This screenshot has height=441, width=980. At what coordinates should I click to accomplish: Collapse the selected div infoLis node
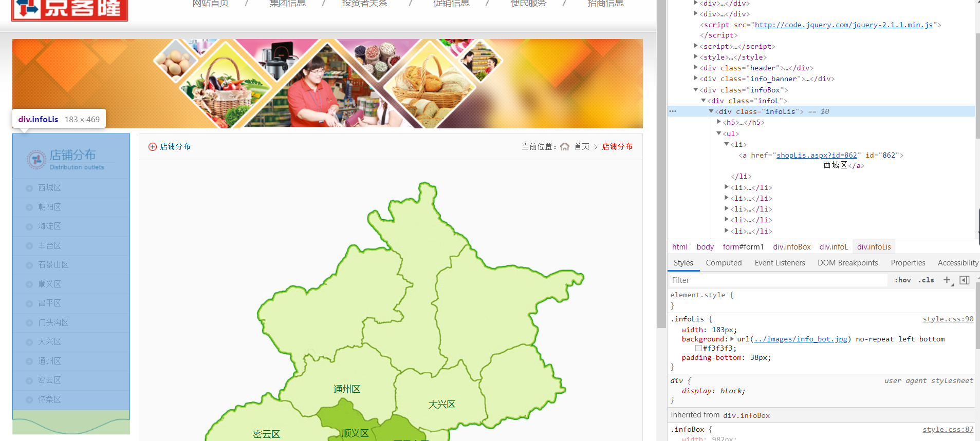[711, 111]
